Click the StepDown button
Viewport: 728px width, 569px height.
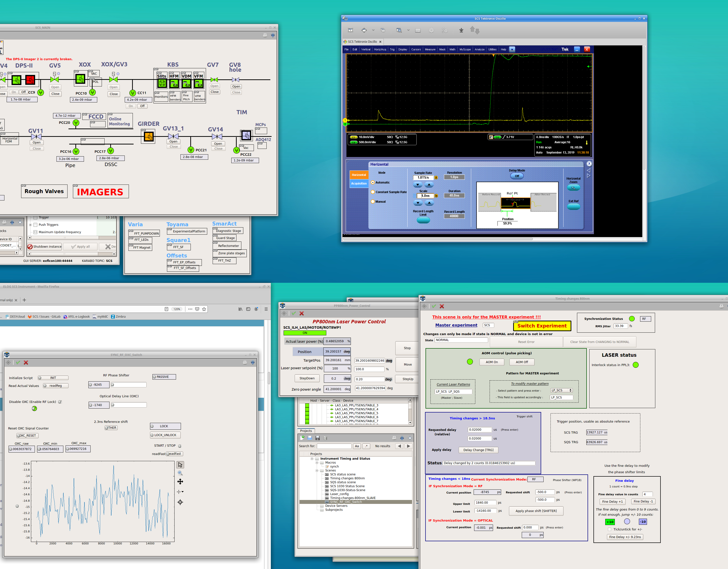(x=307, y=379)
